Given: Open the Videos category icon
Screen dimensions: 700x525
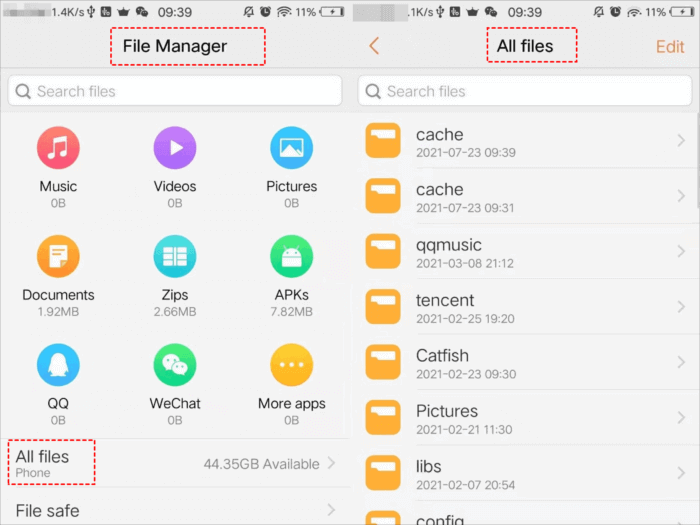Looking at the screenshot, I should pyautogui.click(x=175, y=148).
